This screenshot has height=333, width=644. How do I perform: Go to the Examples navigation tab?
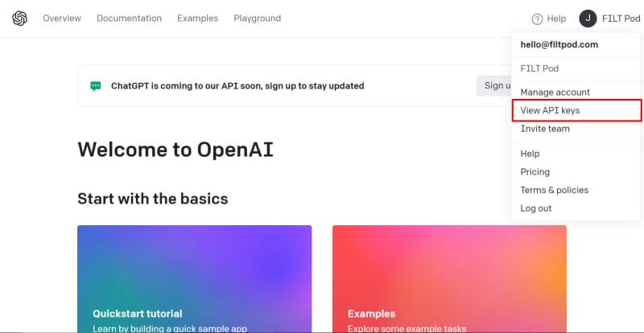pos(197,18)
